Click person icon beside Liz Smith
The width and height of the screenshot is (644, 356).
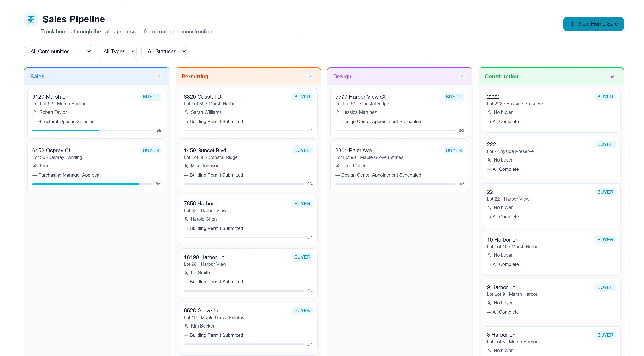[186, 272]
